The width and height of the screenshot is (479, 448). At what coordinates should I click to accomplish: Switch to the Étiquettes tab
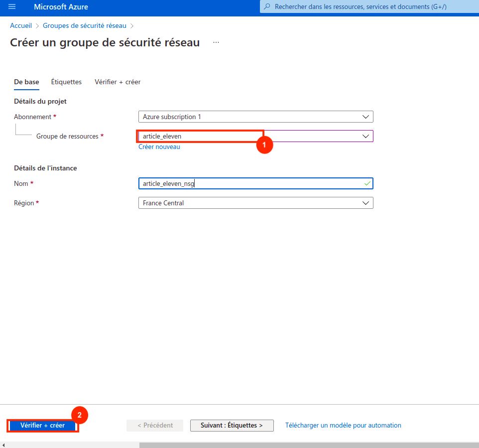pyautogui.click(x=66, y=82)
